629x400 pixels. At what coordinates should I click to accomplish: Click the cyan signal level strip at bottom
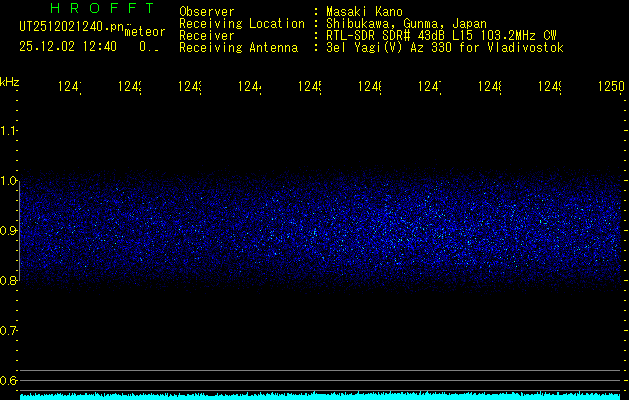click(320, 396)
